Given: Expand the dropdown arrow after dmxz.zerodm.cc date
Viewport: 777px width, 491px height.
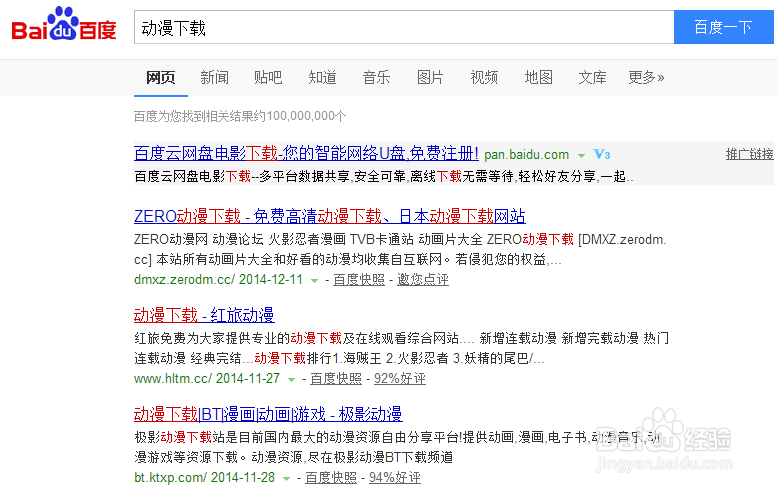Looking at the screenshot, I should (x=314, y=281).
